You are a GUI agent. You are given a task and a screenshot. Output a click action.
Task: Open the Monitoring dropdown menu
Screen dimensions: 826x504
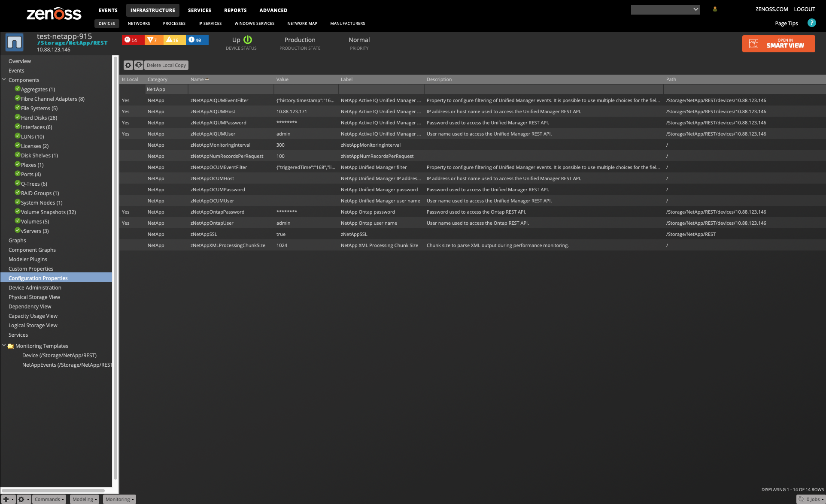pos(120,499)
